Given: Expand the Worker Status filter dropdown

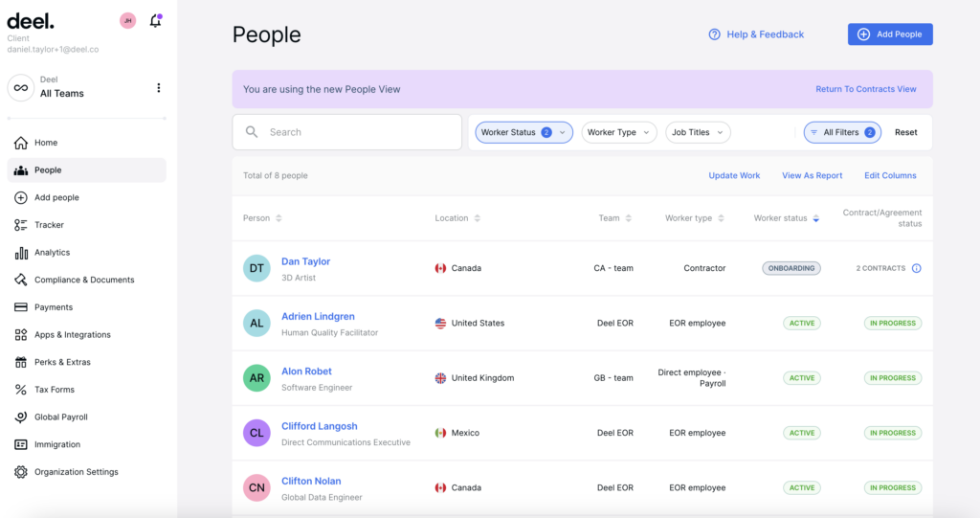Looking at the screenshot, I should point(523,133).
